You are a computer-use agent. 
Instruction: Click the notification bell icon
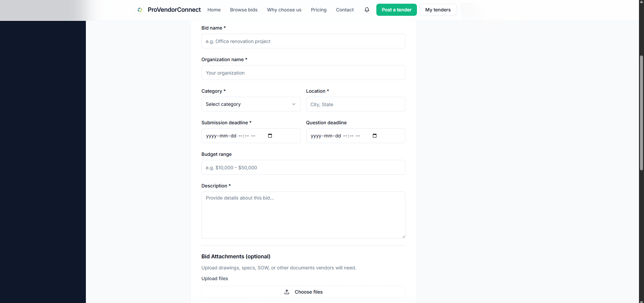point(367,10)
